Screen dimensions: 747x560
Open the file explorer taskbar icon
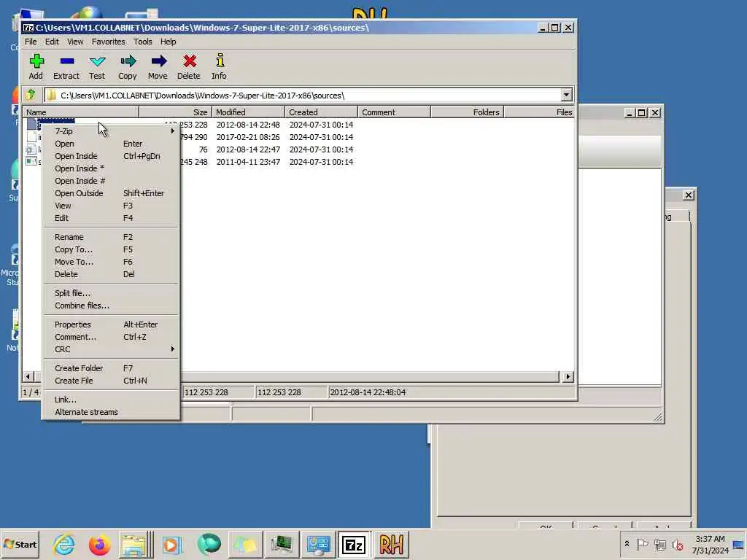(135, 544)
